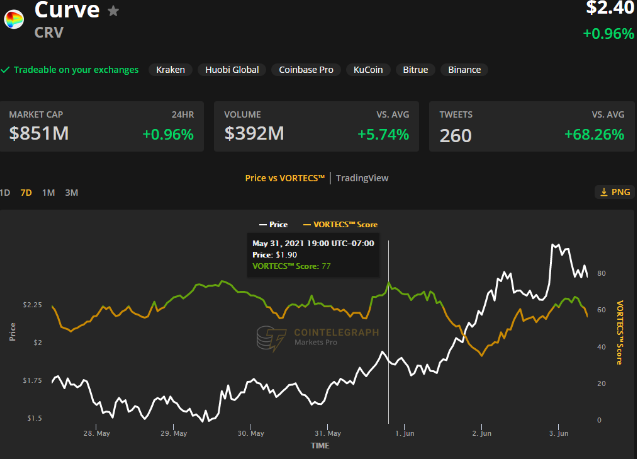The height and width of the screenshot is (459, 637).
Task: Click the Market Cap $851M card
Action: 102,126
